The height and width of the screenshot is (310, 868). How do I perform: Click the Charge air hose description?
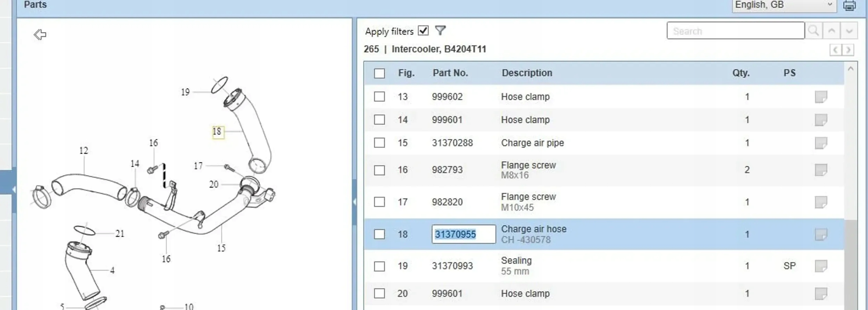click(x=534, y=229)
